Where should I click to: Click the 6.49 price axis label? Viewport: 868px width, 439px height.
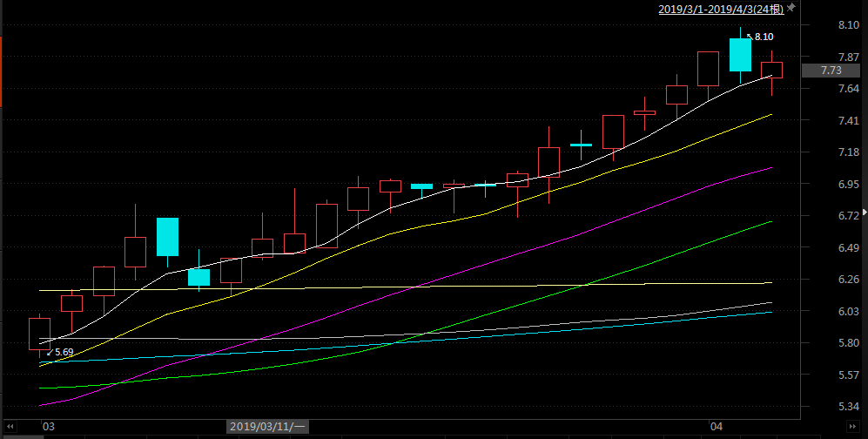849,248
